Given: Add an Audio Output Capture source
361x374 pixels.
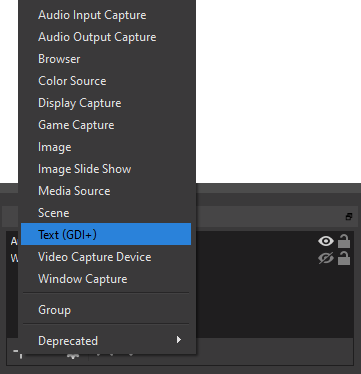Looking at the screenshot, I should (x=106, y=37).
